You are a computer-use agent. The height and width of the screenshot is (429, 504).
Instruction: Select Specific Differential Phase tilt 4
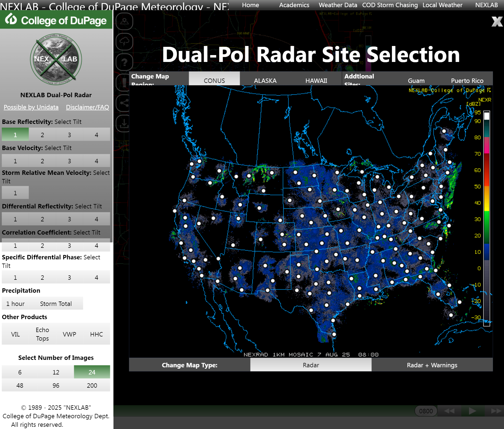point(96,277)
